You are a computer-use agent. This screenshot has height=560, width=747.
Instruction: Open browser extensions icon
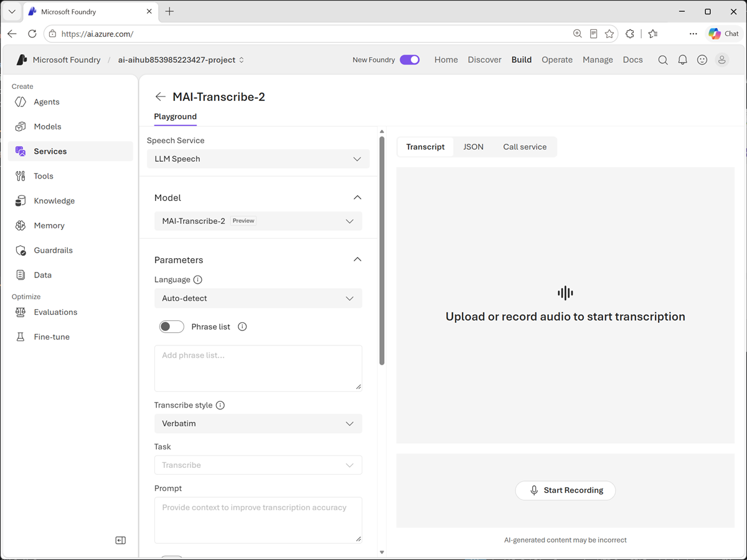pyautogui.click(x=630, y=34)
